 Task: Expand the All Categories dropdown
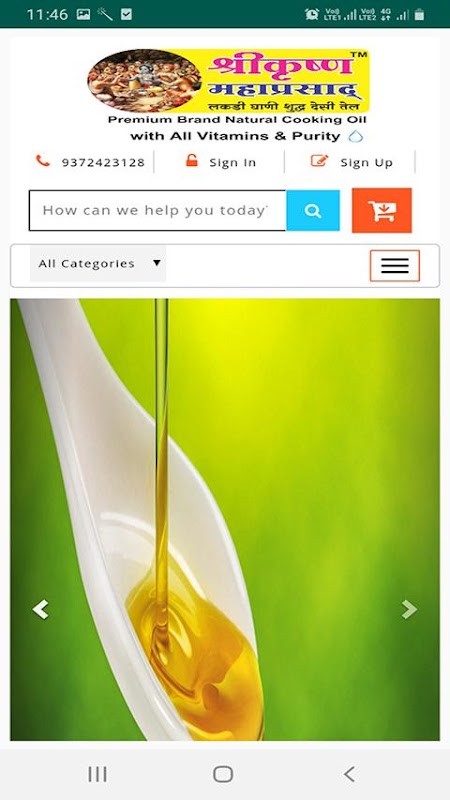(x=98, y=264)
